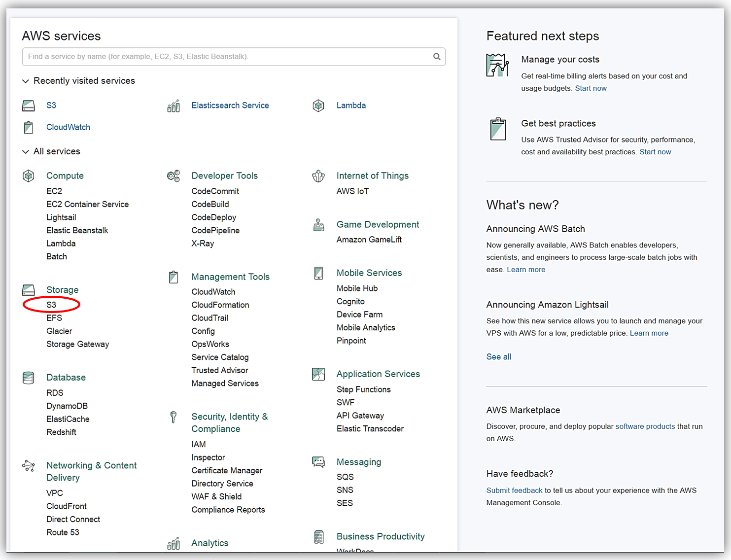Click Start now for Manage your costs

(x=591, y=88)
